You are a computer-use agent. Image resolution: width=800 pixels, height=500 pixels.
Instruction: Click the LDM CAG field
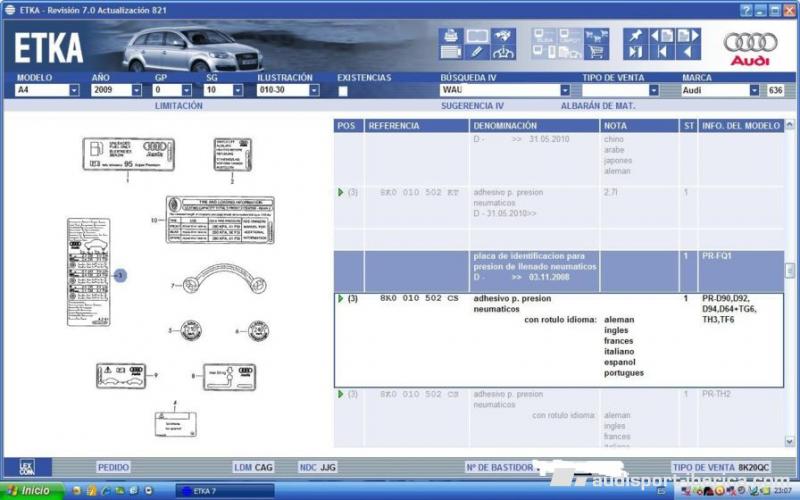[x=253, y=467]
